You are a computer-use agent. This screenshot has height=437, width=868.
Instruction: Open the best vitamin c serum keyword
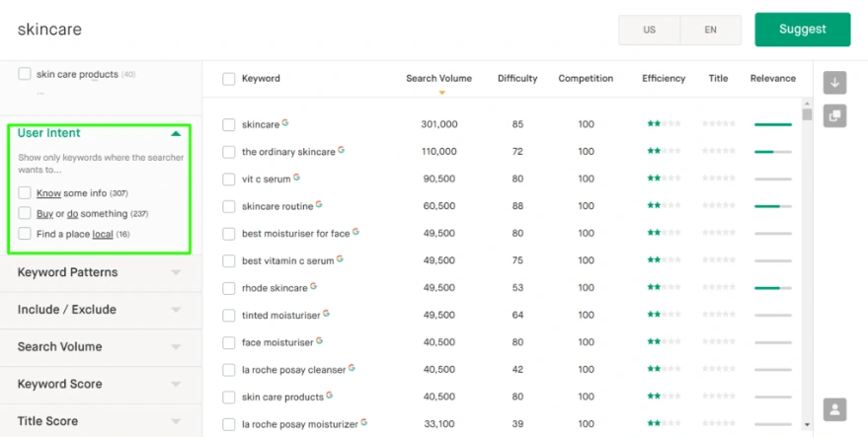[288, 260]
